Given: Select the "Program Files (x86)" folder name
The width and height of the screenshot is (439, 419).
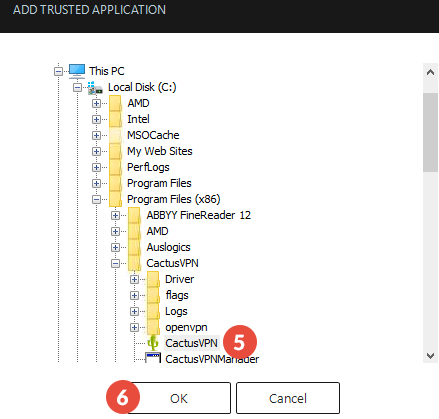Looking at the screenshot, I should pos(174,199).
